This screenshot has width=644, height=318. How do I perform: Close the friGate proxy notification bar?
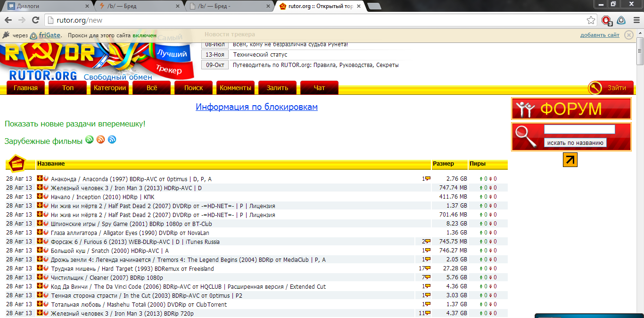coord(628,35)
